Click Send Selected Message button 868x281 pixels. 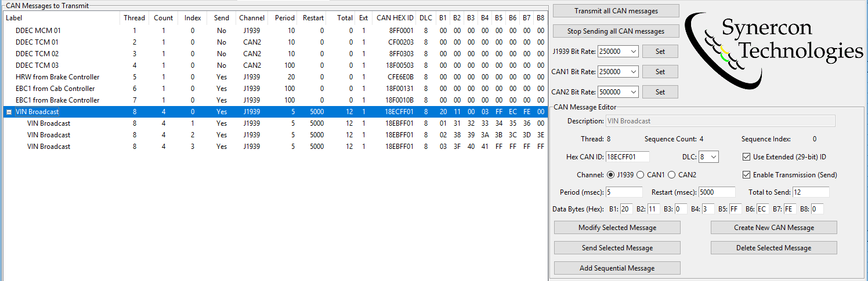pyautogui.click(x=617, y=248)
